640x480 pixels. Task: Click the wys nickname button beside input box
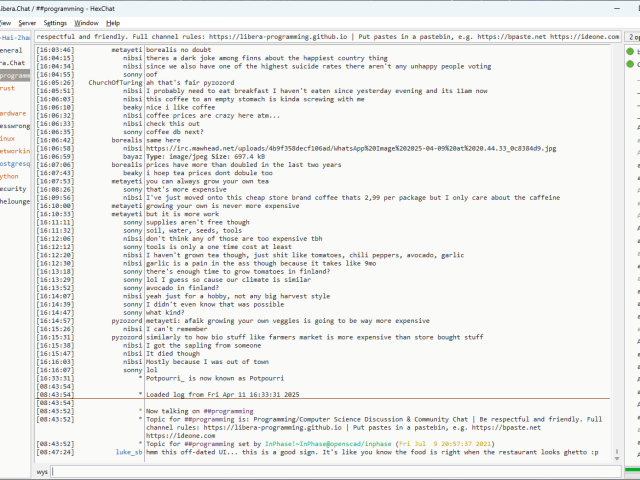pos(42,471)
